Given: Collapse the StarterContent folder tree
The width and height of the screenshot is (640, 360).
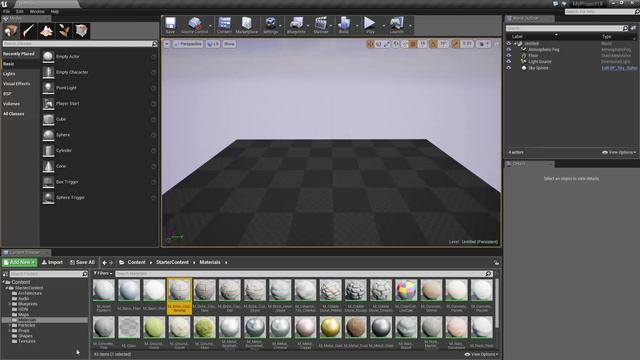Looking at the screenshot, I should tap(7, 288).
